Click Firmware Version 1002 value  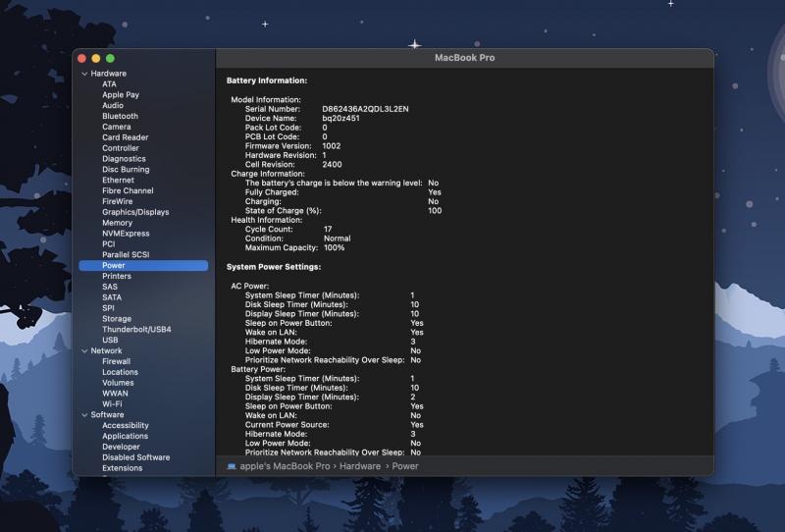pos(332,146)
